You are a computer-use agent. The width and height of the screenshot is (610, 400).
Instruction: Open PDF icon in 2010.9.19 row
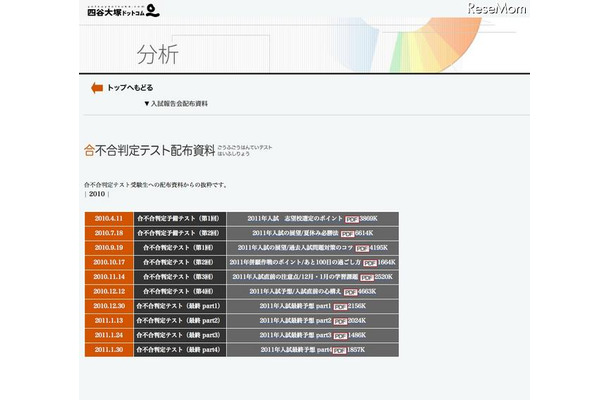[362, 249]
